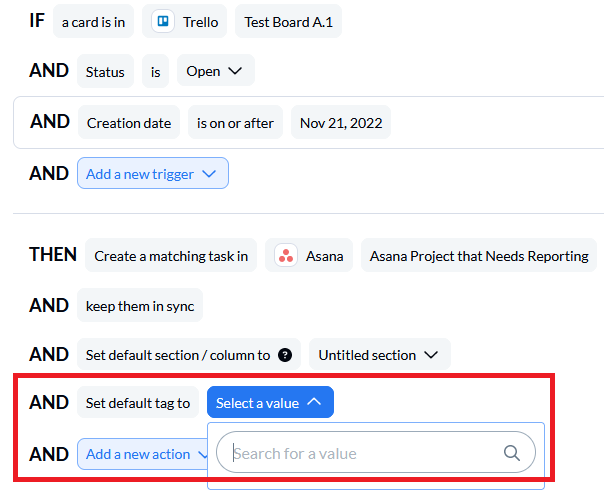Click the 'a card is in' chip
The image size is (604, 496).
coord(94,22)
